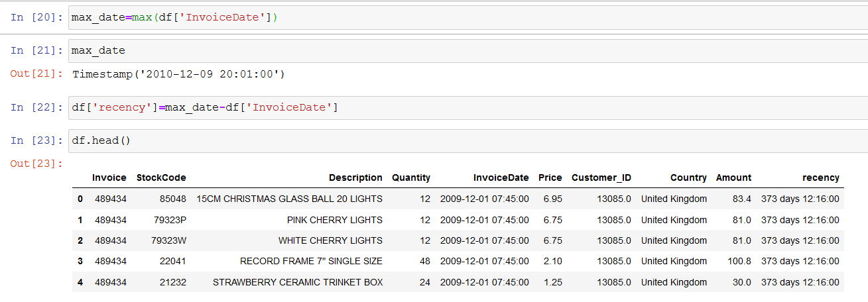This screenshot has height=302, width=868.
Task: Click stock code 79323P cell
Action: tap(169, 220)
